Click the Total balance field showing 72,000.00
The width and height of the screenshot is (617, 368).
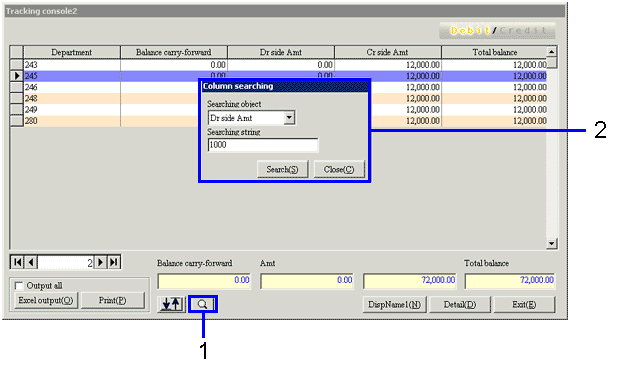(510, 281)
